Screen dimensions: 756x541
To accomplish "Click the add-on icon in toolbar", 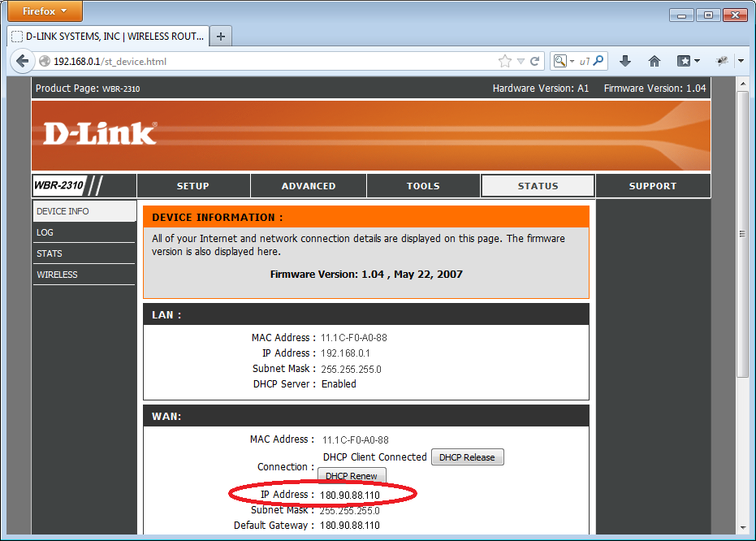I will pos(722,61).
